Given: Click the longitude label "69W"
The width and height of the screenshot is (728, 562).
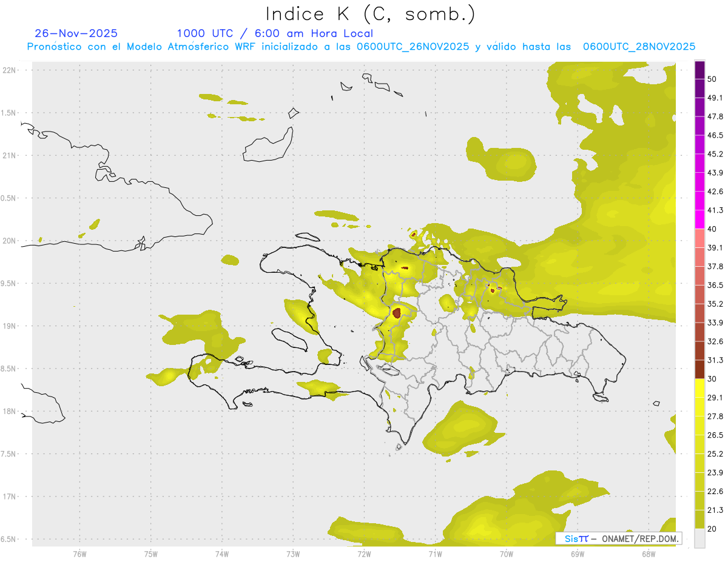Looking at the screenshot, I should [x=578, y=554].
